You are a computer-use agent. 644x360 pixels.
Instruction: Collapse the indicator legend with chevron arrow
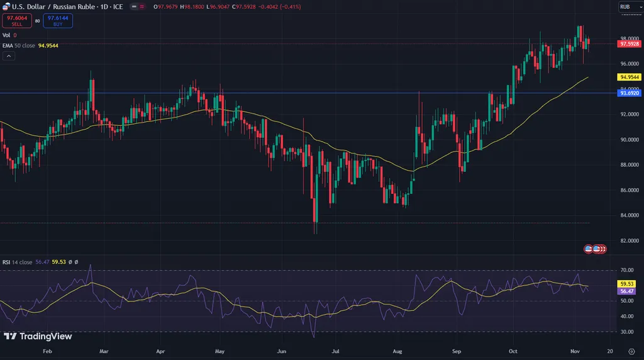[9, 56]
